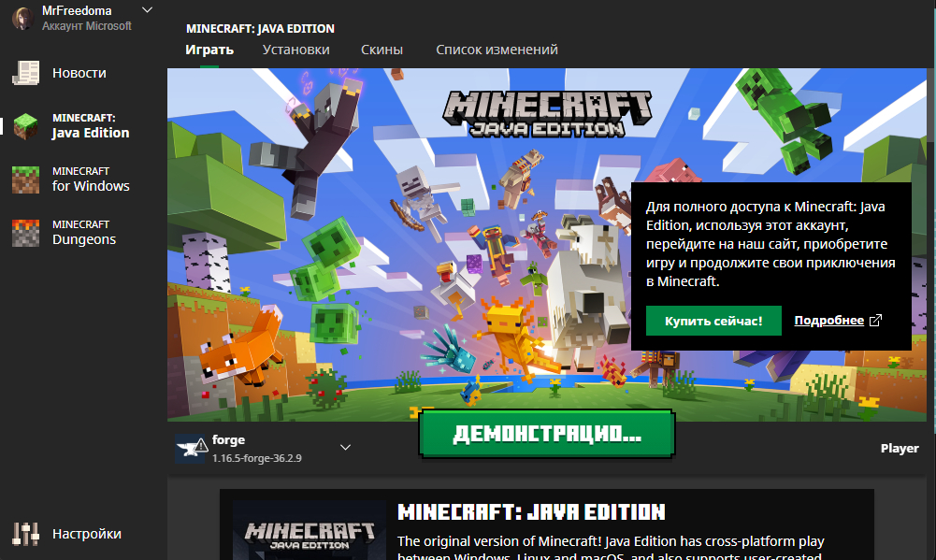Click the Player username label
The width and height of the screenshot is (936, 560).
tap(900, 449)
